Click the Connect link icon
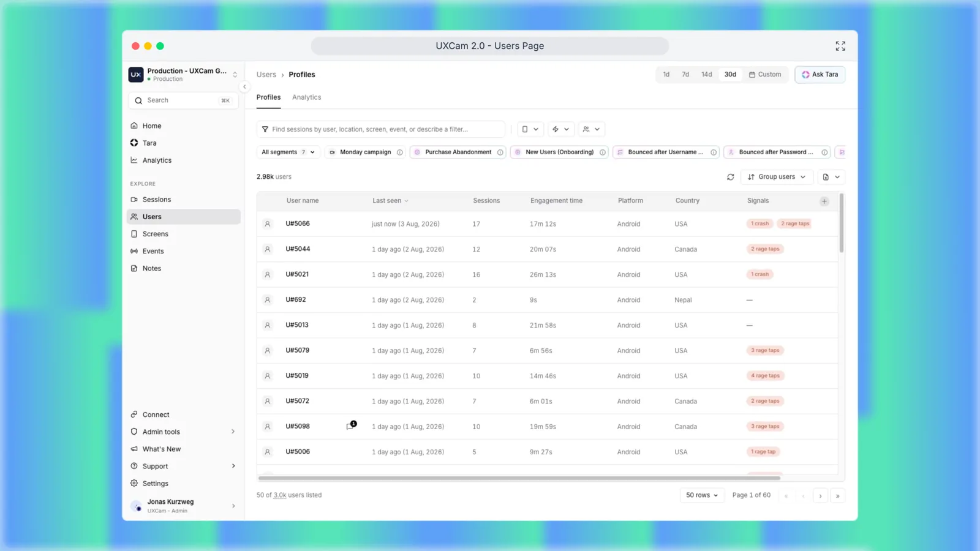 click(134, 414)
